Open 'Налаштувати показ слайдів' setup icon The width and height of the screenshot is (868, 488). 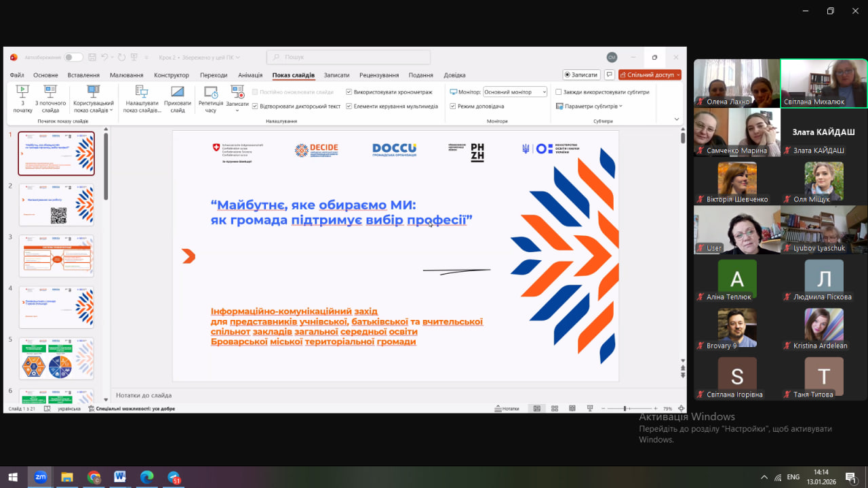point(142,98)
